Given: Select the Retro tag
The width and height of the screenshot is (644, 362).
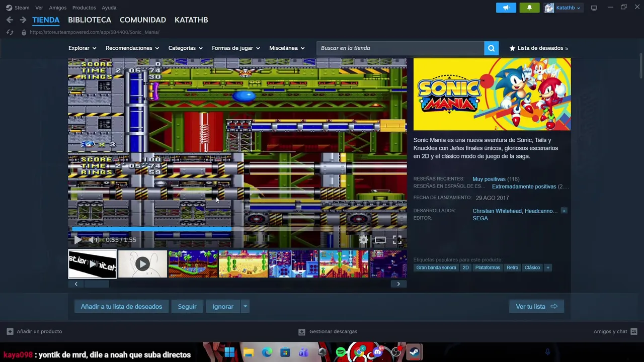Looking at the screenshot, I should tap(512, 268).
